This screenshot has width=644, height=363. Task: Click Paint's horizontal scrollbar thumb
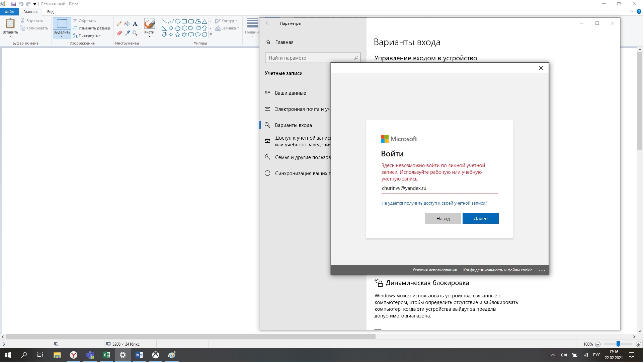pos(191,337)
